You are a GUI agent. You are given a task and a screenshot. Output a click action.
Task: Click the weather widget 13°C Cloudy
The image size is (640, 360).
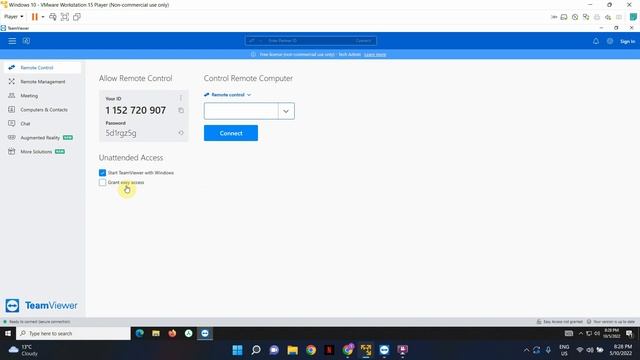(24, 350)
